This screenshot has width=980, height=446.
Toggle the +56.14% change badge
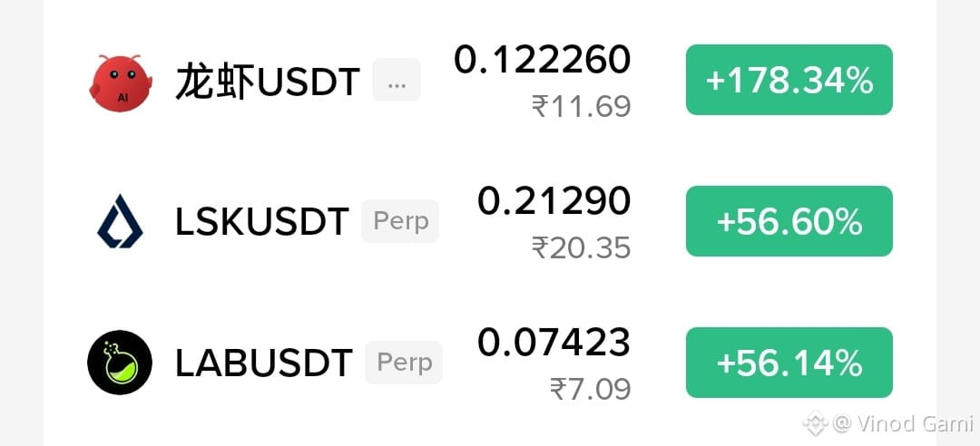coord(789,363)
